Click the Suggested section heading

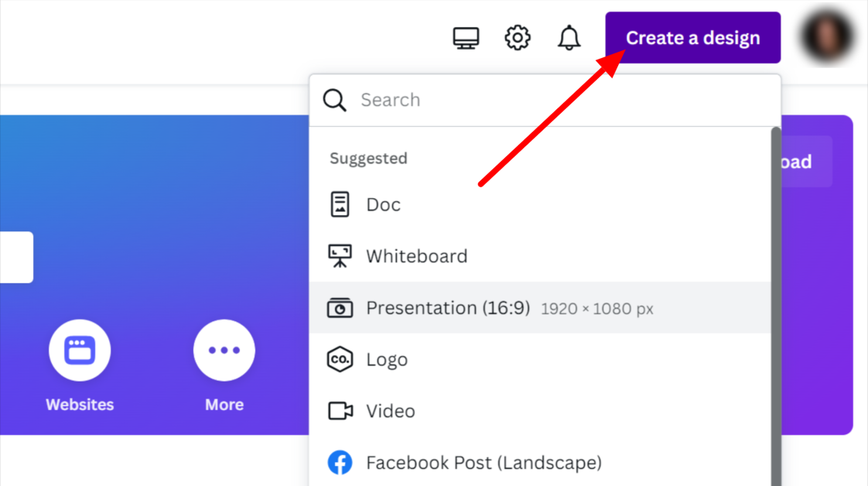click(368, 159)
